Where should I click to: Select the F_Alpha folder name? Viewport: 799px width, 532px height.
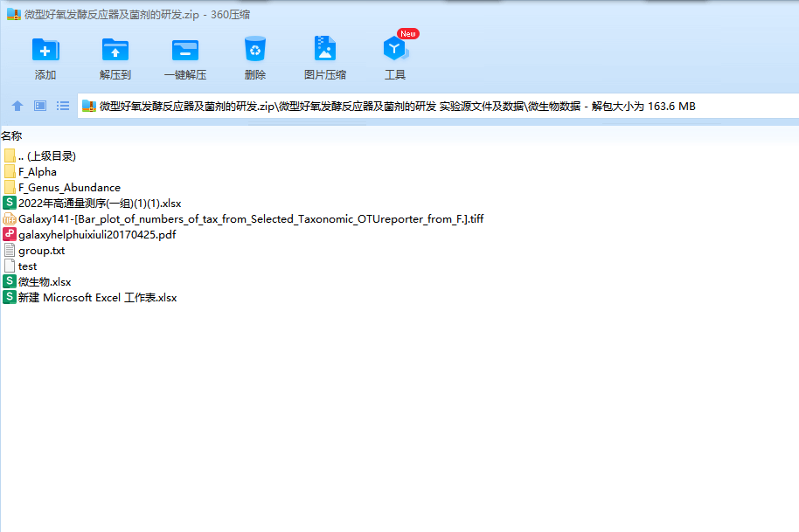38,172
